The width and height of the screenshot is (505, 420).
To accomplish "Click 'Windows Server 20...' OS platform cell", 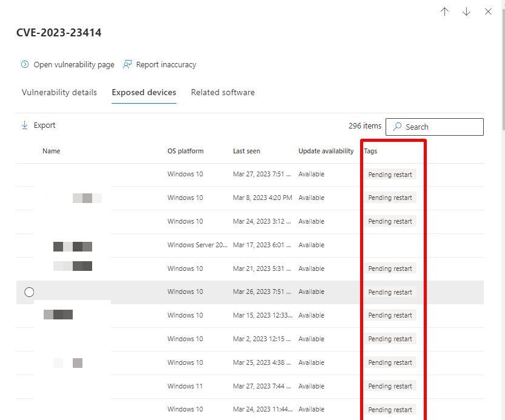I will point(198,245).
